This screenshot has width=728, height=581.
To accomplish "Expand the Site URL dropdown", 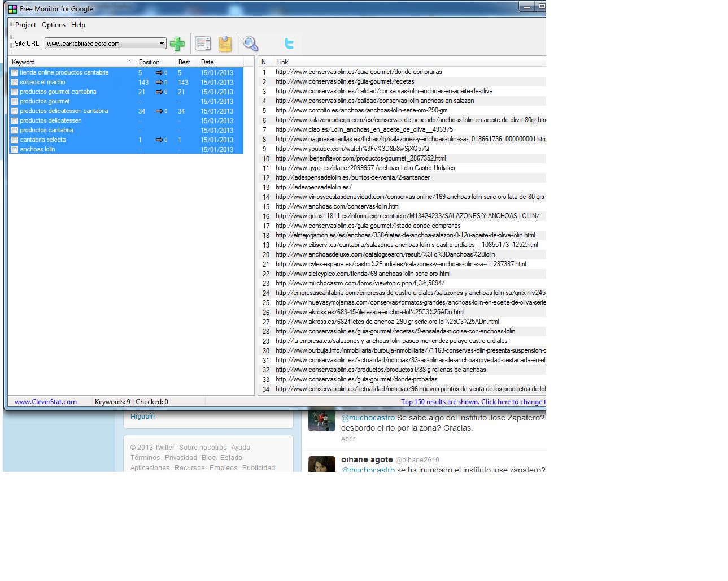I will [162, 44].
